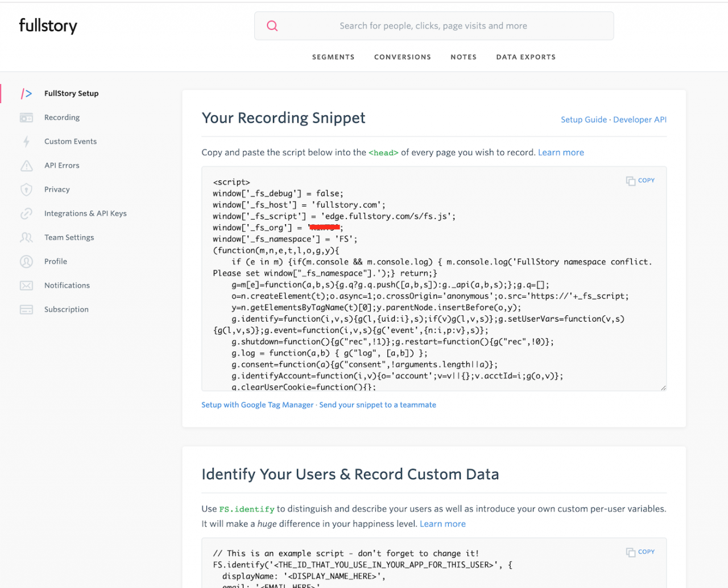Copy the recording snippet code

640,180
